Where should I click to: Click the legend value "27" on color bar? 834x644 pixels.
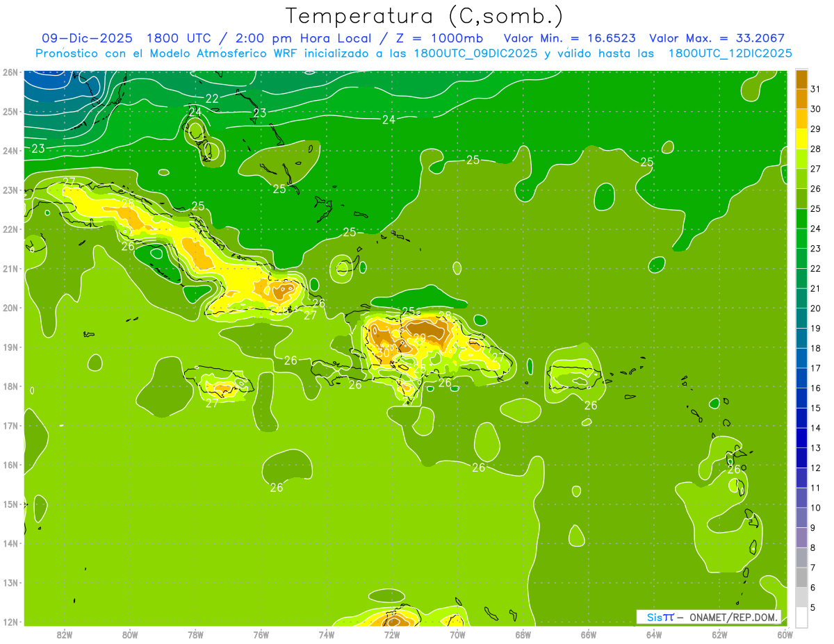tap(816, 168)
